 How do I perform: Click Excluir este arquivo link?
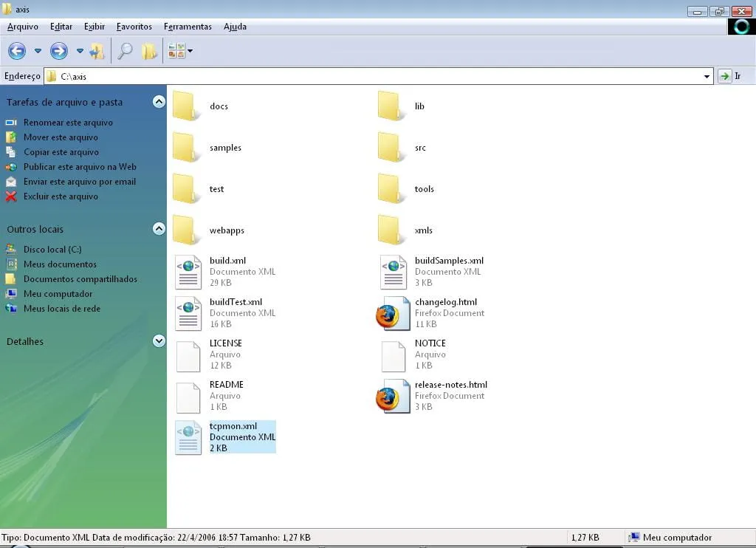tap(61, 196)
